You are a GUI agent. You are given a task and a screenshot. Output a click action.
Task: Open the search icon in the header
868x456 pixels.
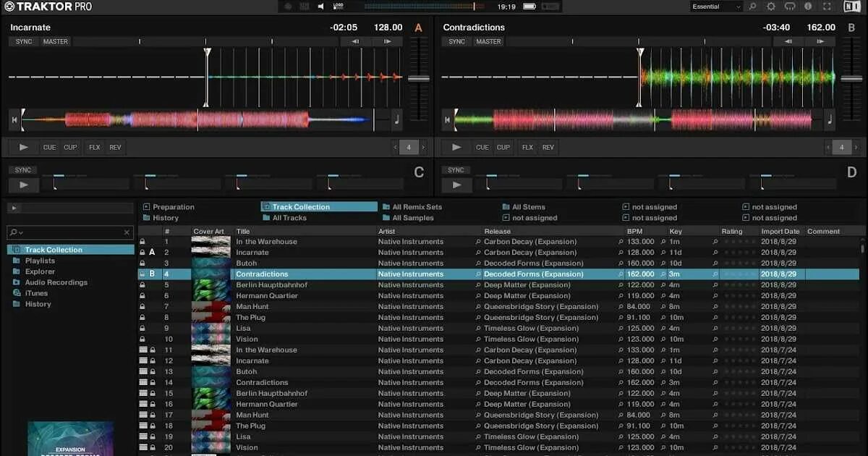pyautogui.click(x=752, y=7)
